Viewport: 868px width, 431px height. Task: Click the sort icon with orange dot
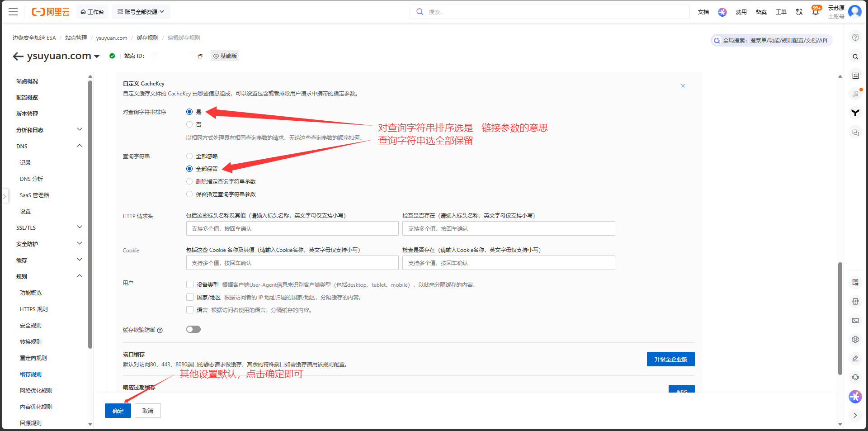855,94
